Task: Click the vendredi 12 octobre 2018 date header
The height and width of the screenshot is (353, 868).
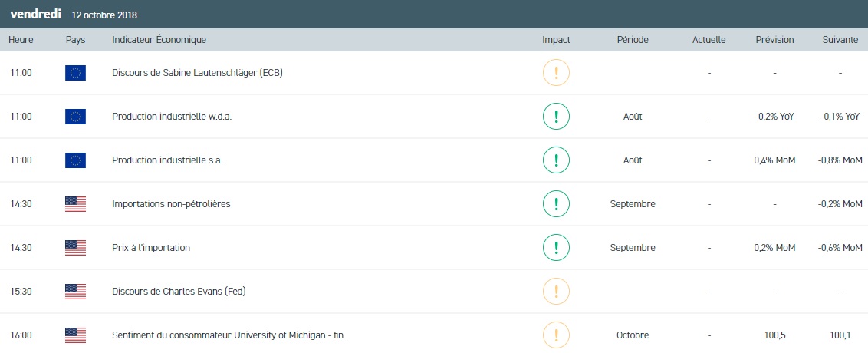Action: 74,15
